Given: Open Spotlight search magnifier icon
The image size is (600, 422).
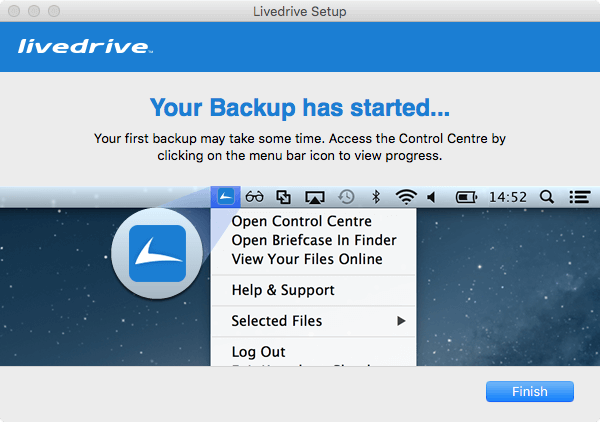Looking at the screenshot, I should coord(547,197).
